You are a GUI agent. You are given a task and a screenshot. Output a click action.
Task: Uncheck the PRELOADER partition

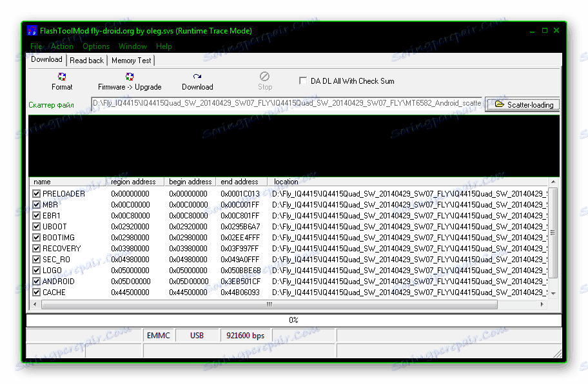pos(36,193)
